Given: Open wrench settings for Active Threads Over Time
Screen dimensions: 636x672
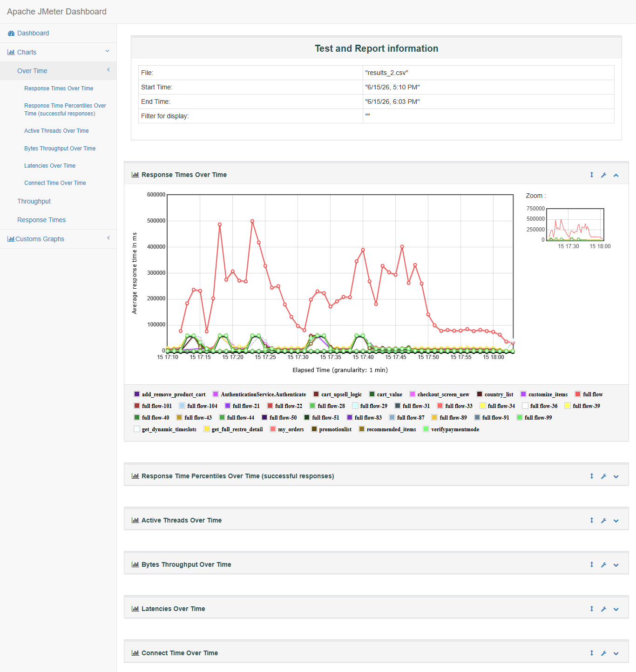Looking at the screenshot, I should [604, 521].
